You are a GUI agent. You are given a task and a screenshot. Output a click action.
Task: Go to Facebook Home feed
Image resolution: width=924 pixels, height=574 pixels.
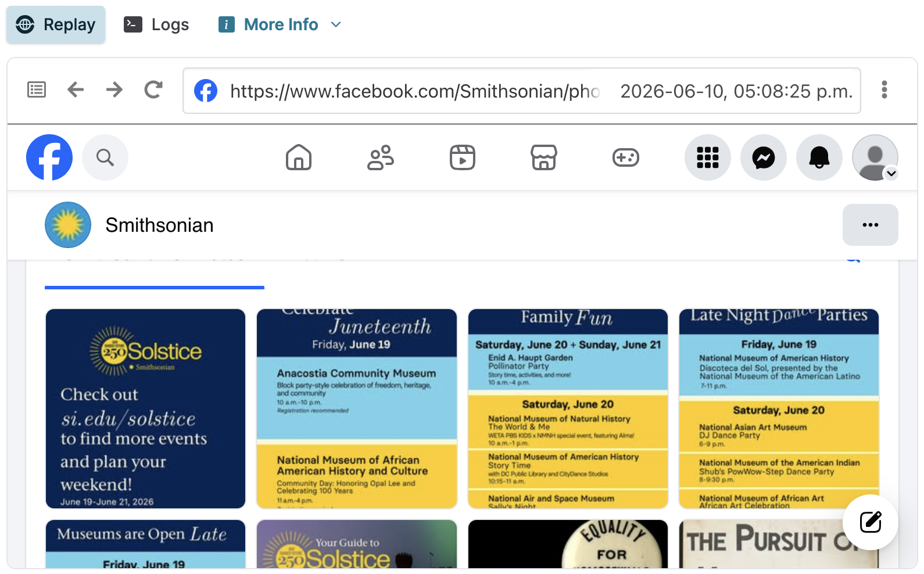click(x=299, y=157)
